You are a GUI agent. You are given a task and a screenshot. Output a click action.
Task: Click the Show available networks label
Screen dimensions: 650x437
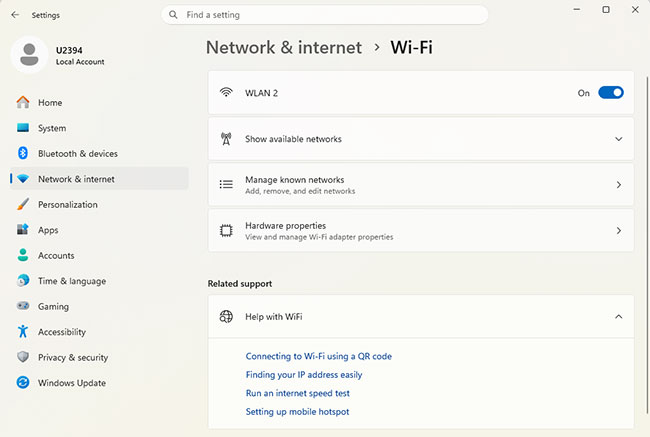pos(293,139)
